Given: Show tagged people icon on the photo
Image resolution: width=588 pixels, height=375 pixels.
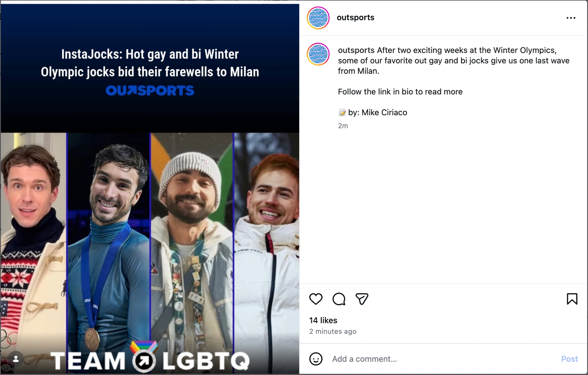Looking at the screenshot, I should point(16,359).
